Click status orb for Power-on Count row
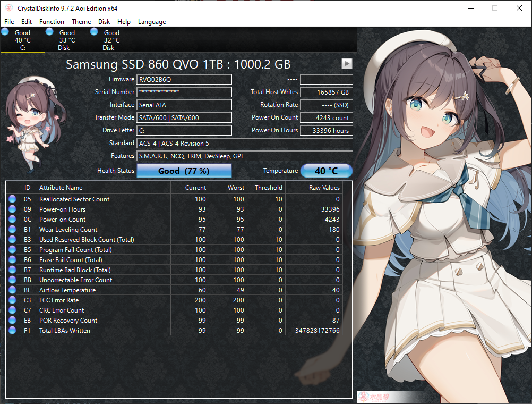 (12, 219)
